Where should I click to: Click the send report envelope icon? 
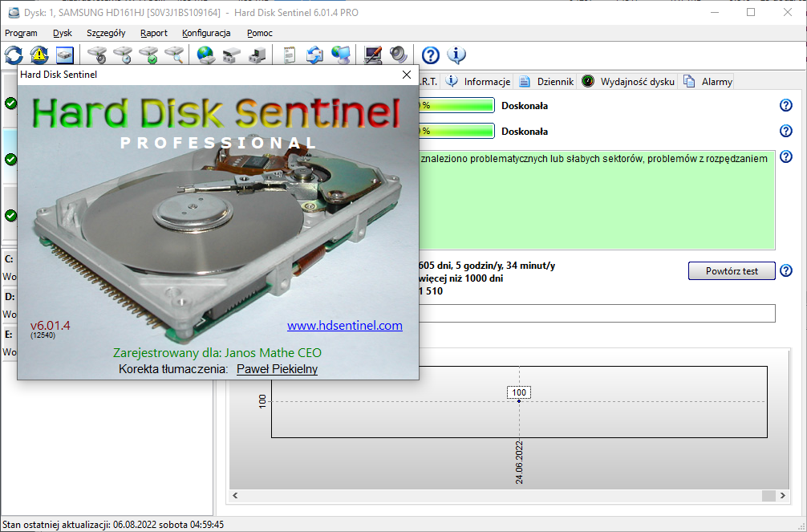315,55
